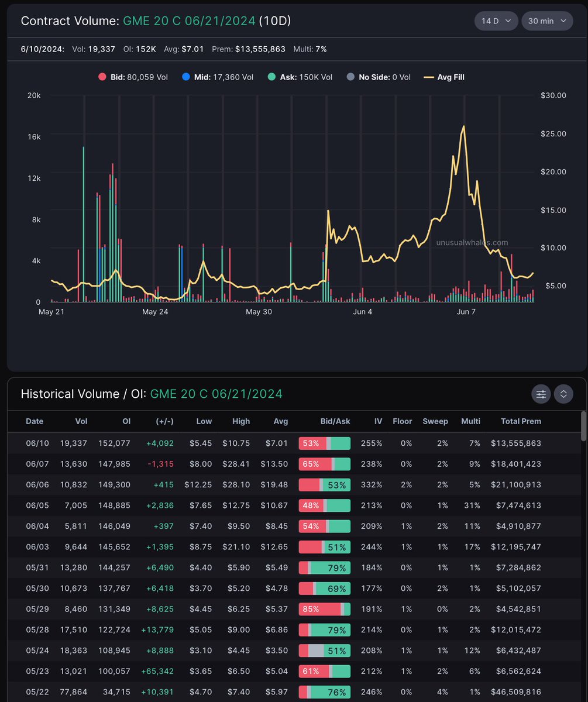The height and width of the screenshot is (702, 588).
Task: Click the Jun 7 x-axis label
Action: pos(466,312)
